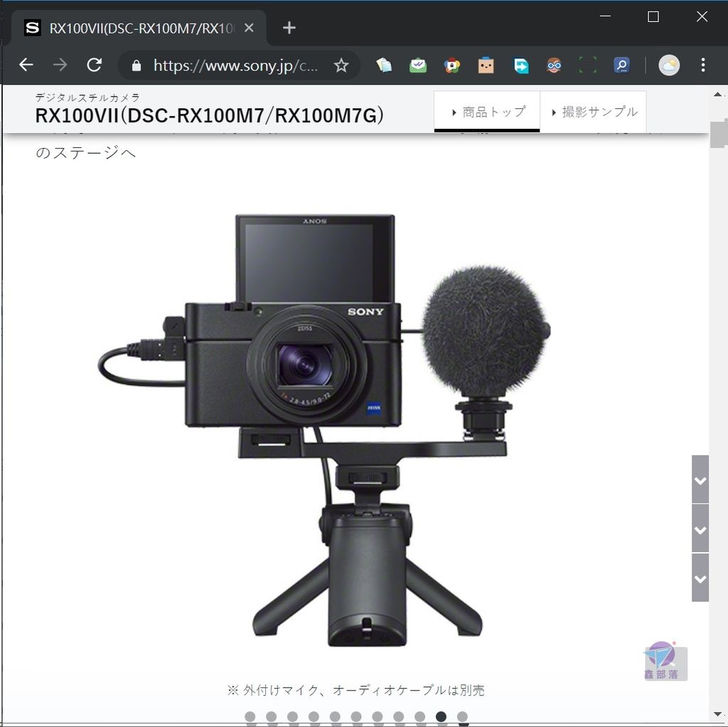The height and width of the screenshot is (727, 728).
Task: Select the fourth carousel dot
Action: (314, 717)
